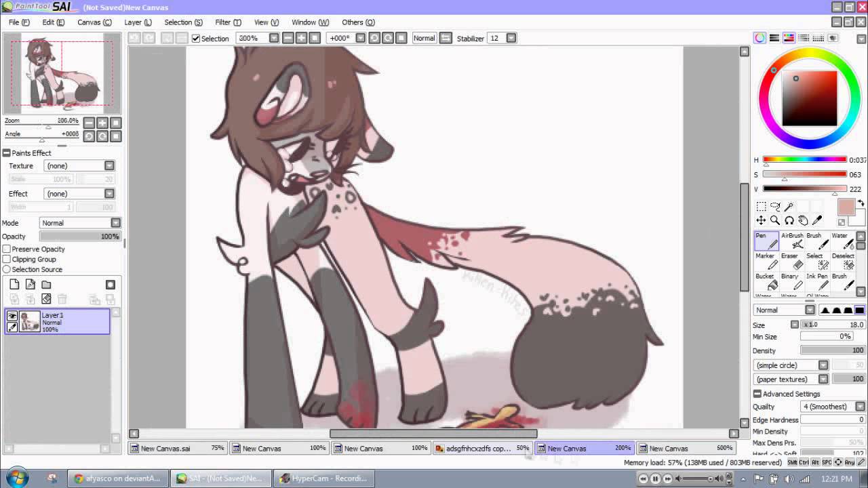Open HyperCam taskbar button

coord(323,479)
